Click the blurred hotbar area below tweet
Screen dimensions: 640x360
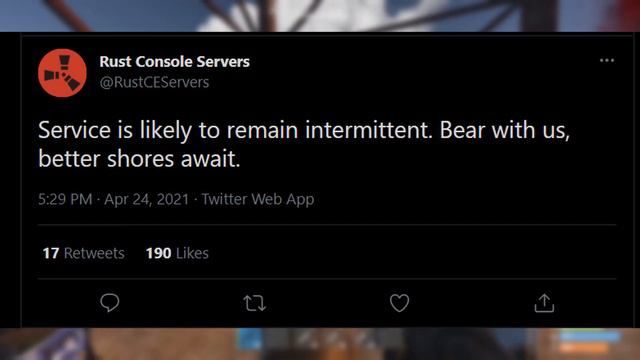pyautogui.click(x=320, y=344)
